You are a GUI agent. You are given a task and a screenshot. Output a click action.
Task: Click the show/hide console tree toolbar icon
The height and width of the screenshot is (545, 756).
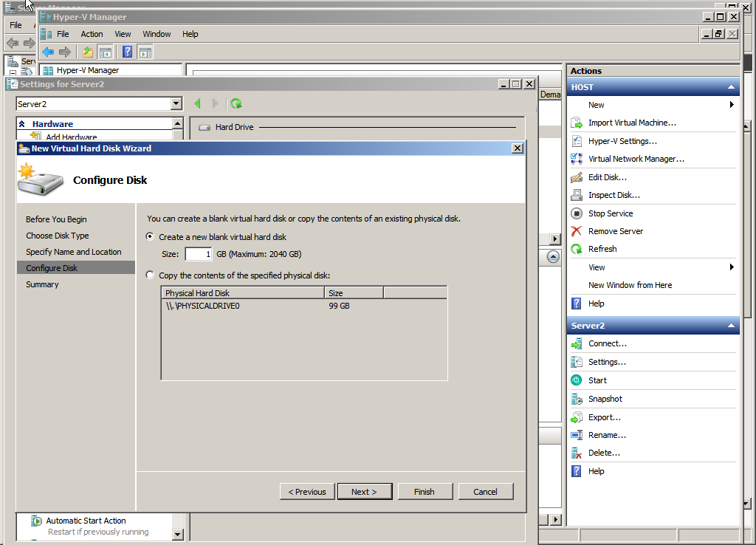(x=105, y=52)
